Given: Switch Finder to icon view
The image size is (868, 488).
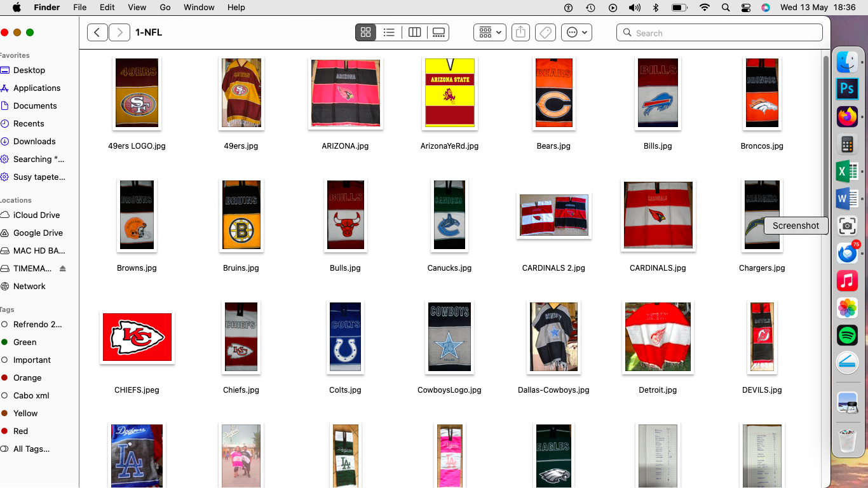Looking at the screenshot, I should (x=365, y=32).
